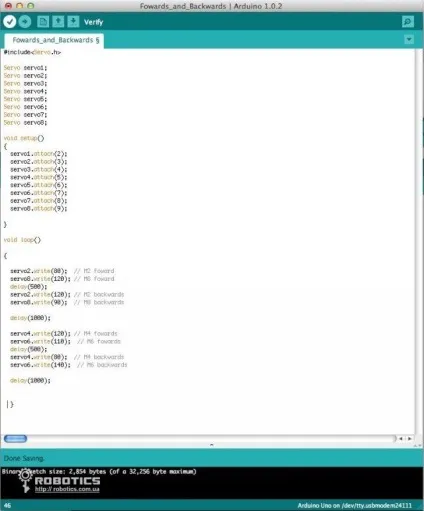Screen dimensions: 424x511
Task: Click the 'Servo servo1;' declaration line
Action: (x=25, y=68)
